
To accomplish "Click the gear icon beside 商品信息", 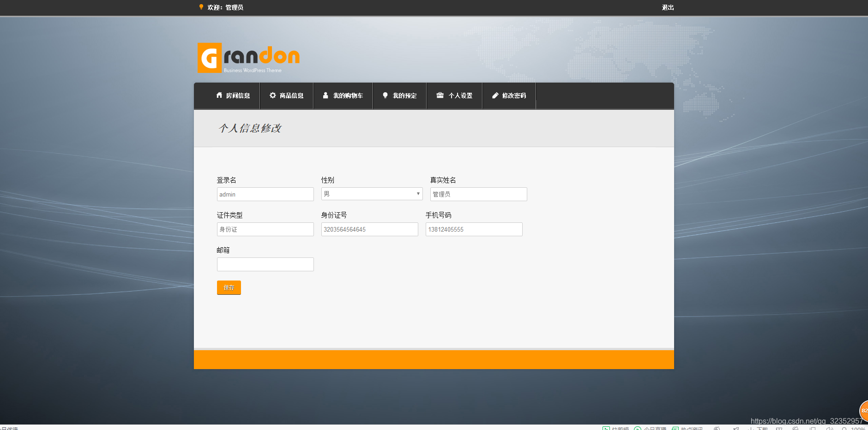I will (273, 95).
